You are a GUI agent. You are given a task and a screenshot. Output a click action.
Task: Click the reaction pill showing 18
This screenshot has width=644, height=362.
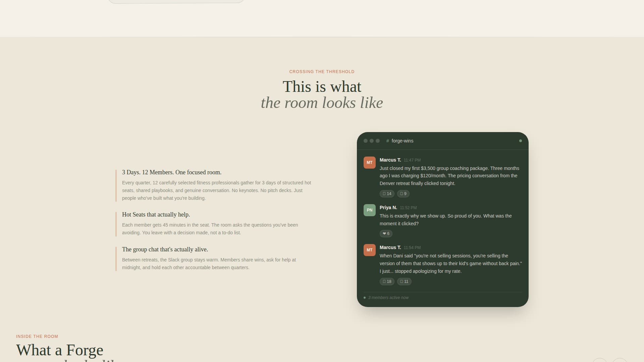[x=387, y=282]
